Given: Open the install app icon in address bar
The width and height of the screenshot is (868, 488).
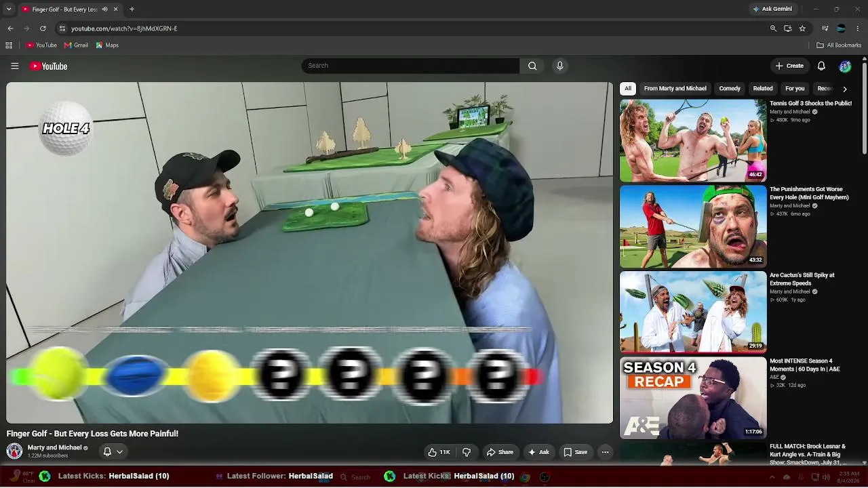Looking at the screenshot, I should click(787, 28).
